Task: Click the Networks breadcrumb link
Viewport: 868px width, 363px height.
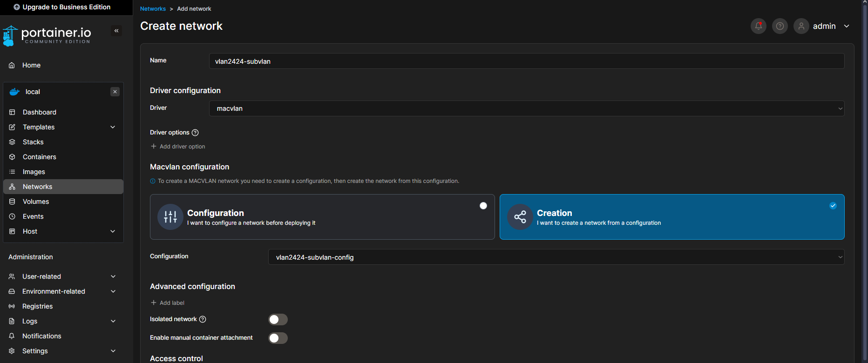Action: [x=153, y=9]
